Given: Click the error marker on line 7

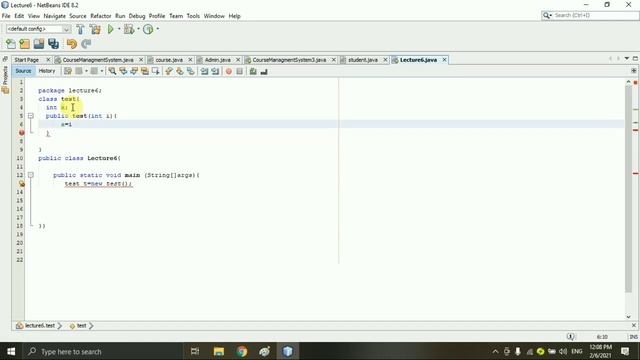Looking at the screenshot, I should coord(22,133).
